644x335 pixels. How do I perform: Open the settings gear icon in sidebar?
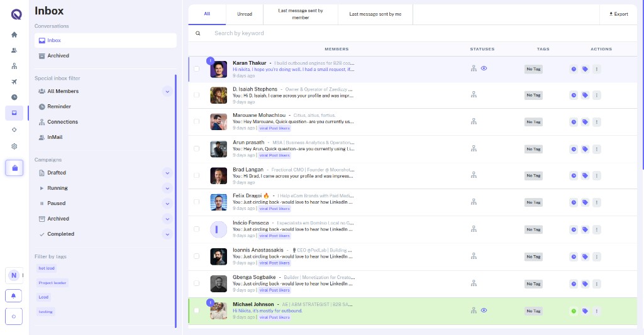(14, 146)
